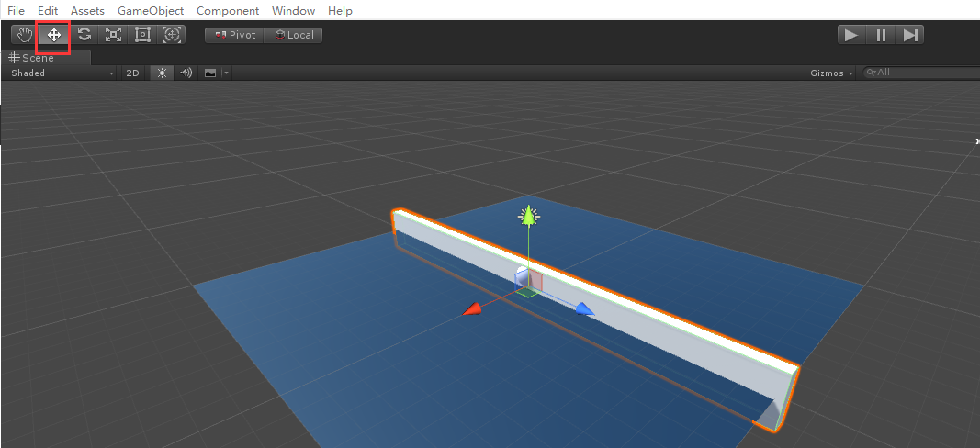This screenshot has height=448, width=980.
Task: Click the green Y-axis gizmo arrow
Action: pyautogui.click(x=529, y=216)
